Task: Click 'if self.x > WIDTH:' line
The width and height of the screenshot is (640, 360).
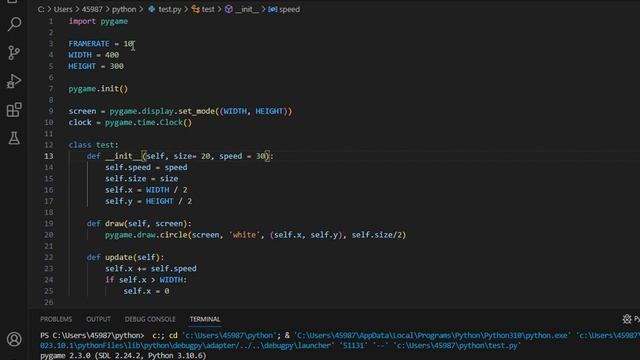Action: pos(146,280)
